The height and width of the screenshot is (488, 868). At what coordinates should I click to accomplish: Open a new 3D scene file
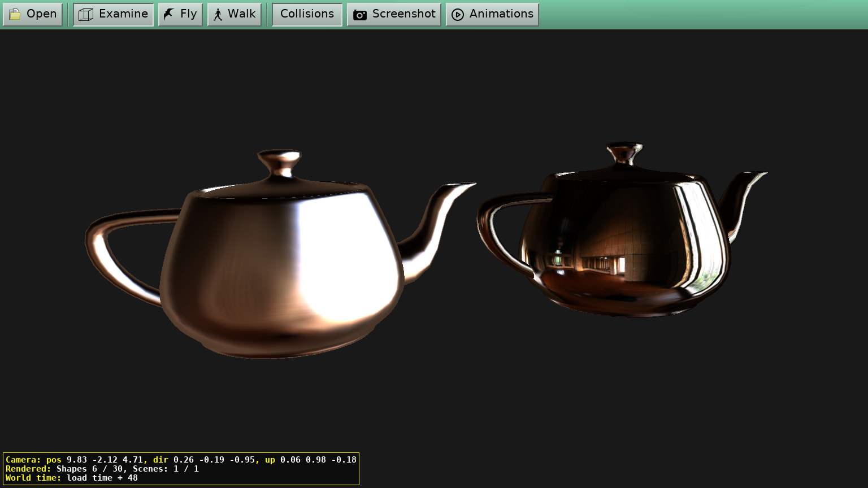point(33,14)
